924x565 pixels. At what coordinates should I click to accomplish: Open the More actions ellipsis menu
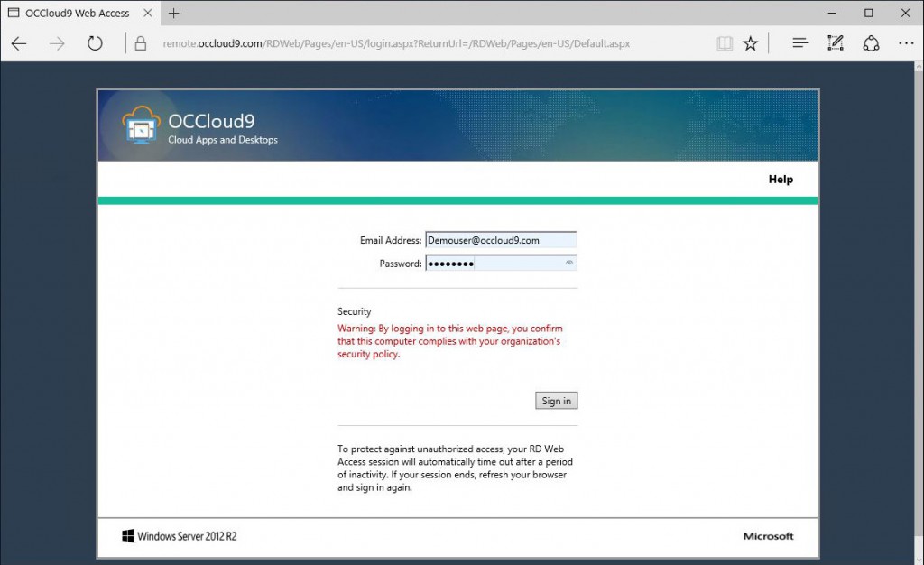[906, 43]
